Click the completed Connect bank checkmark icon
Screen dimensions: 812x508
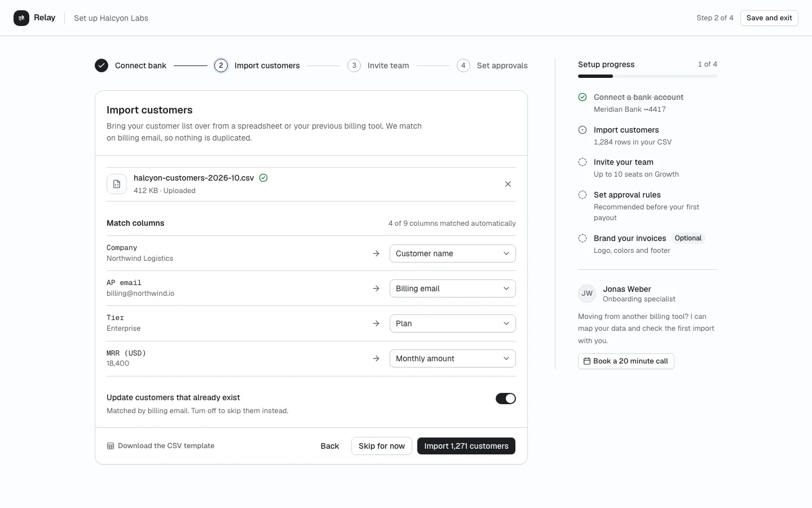tap(101, 65)
